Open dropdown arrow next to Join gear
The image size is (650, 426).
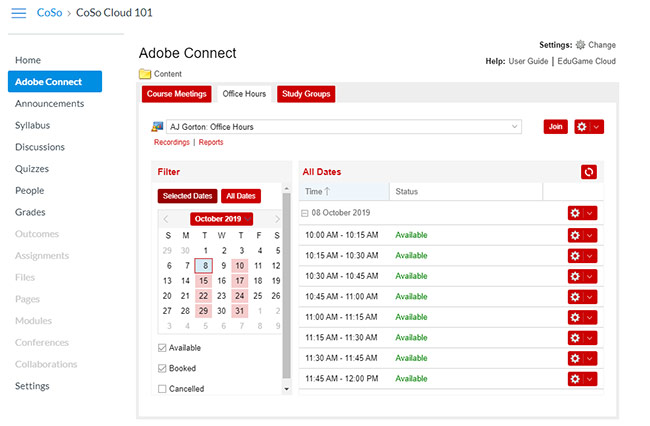click(596, 127)
